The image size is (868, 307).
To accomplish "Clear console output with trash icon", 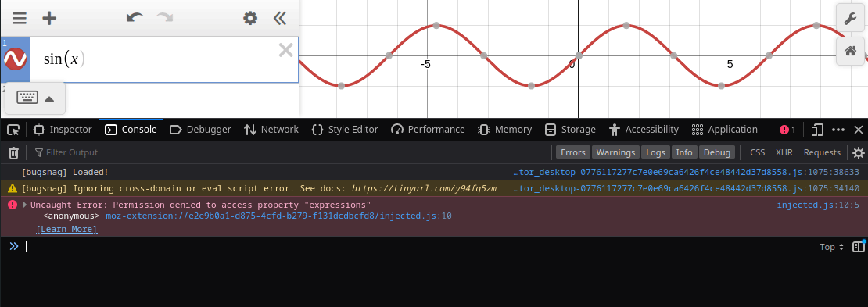I will 14,152.
